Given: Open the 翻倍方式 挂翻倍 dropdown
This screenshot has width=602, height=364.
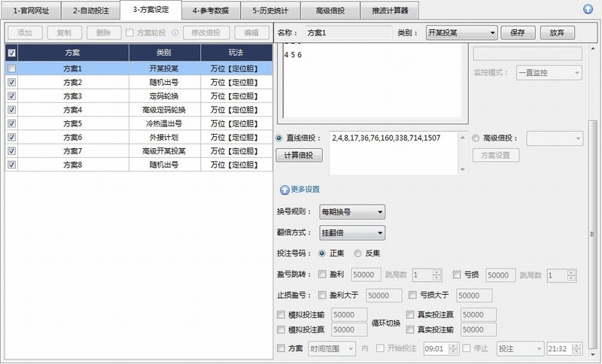Looking at the screenshot, I should [352, 233].
